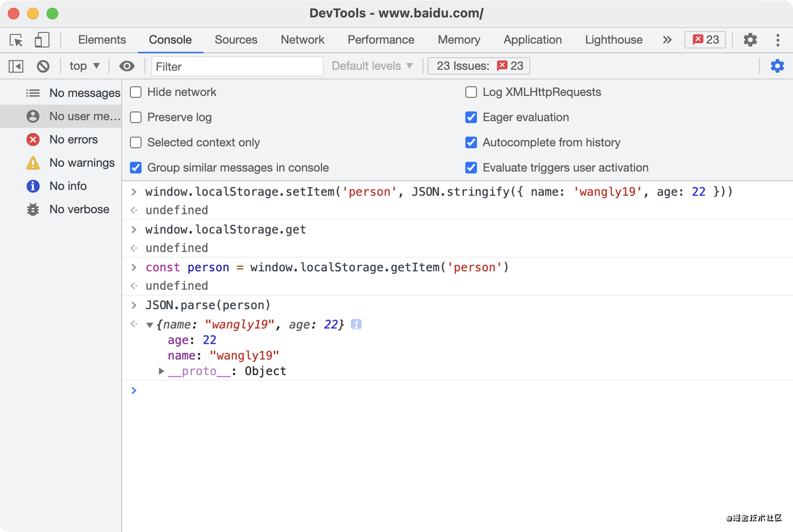Click the 23 Issues button
The height and width of the screenshot is (532, 793).
pos(479,66)
